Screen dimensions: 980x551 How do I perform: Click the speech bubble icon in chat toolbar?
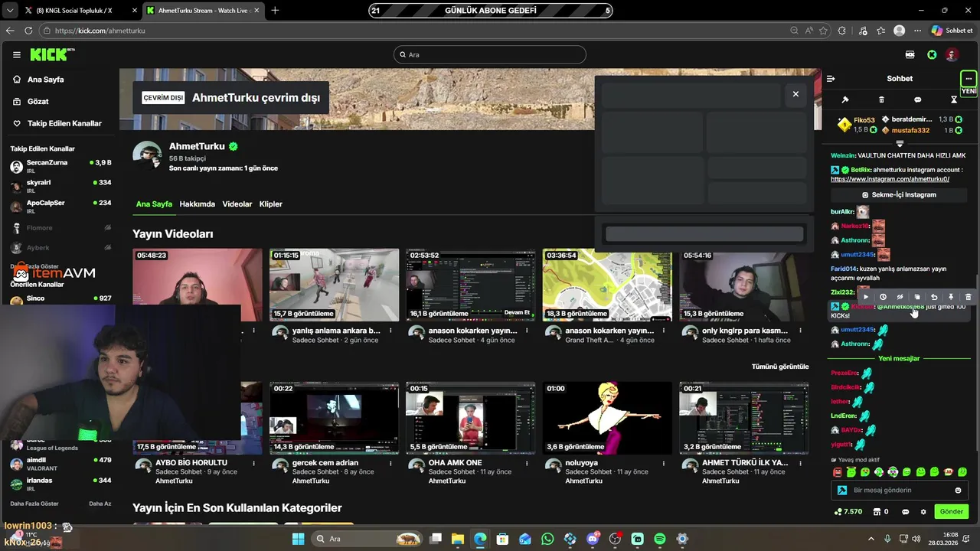point(917,99)
